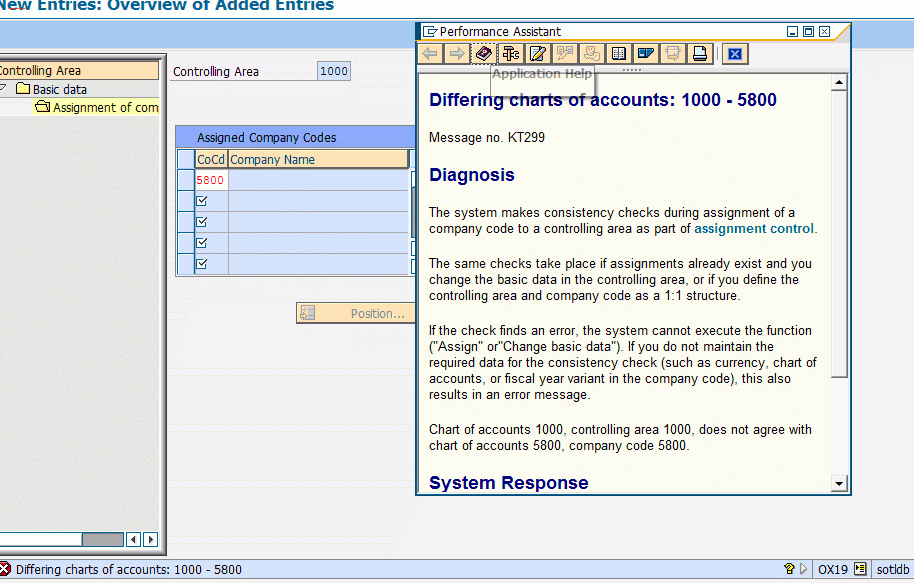Click the select-all box left of CoCd header
Screen dimensions: 914x583
(186, 159)
